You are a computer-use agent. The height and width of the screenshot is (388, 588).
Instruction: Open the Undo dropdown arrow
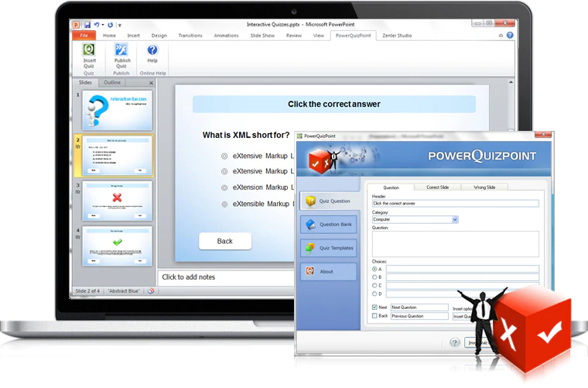tap(103, 25)
